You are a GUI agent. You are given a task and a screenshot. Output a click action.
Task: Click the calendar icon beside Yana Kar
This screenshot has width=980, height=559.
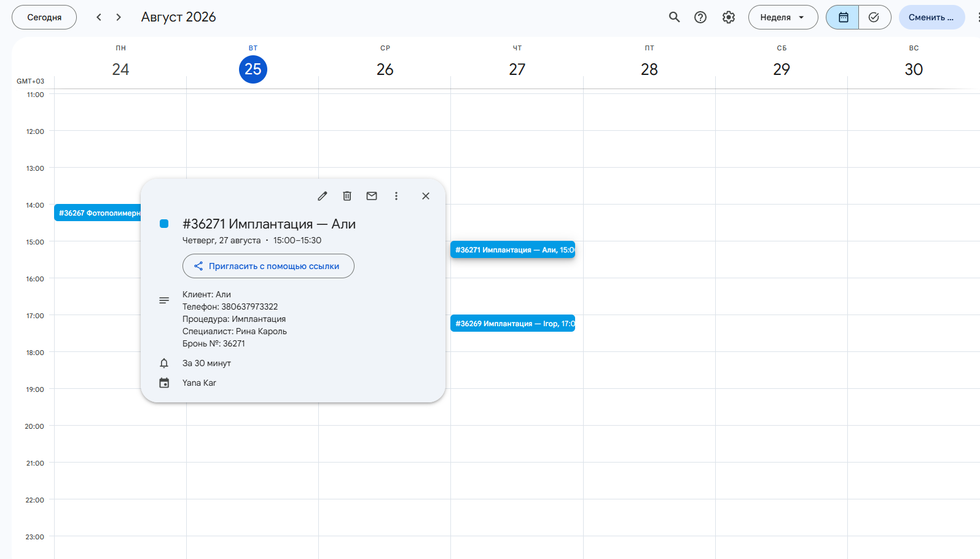pyautogui.click(x=164, y=383)
